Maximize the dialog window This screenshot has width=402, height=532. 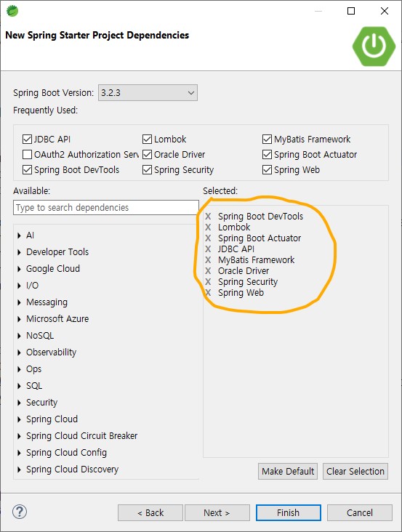coord(351,11)
